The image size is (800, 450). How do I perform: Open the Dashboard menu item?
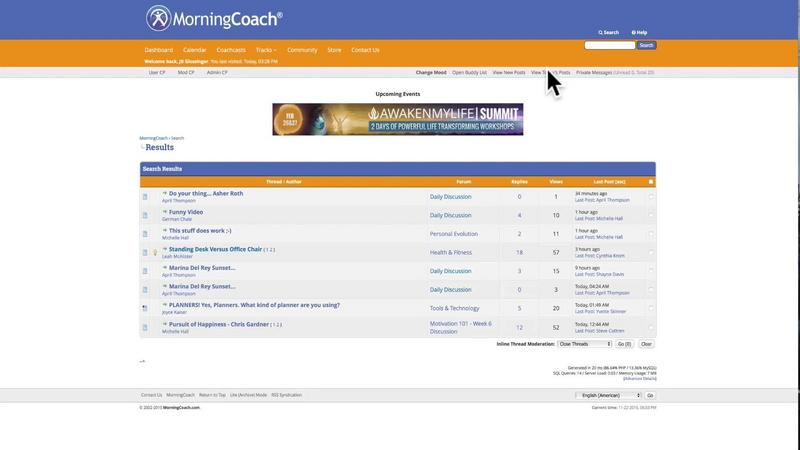coord(159,50)
